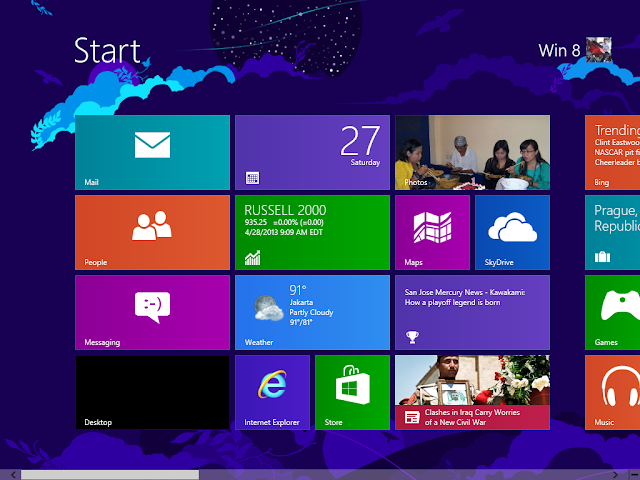This screenshot has height=480, width=640.
Task: Click the 91° temperature reading
Action: 298,290
